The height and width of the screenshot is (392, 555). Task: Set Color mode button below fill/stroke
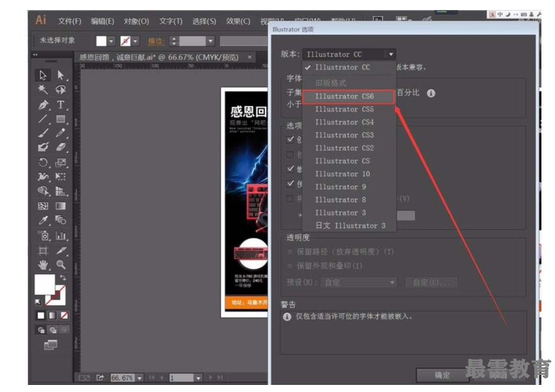pyautogui.click(x=41, y=315)
